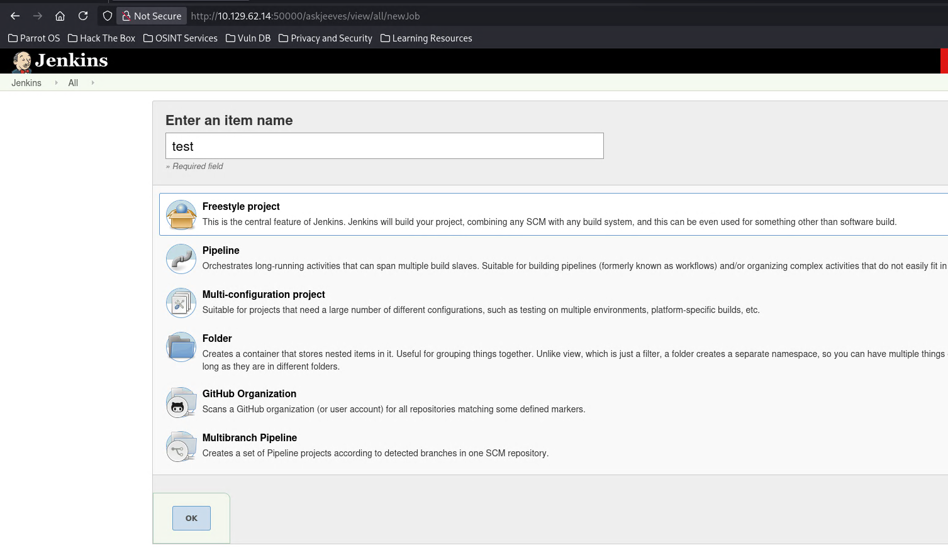Open the Hack The Box bookmarks folder
This screenshot has width=948, height=560.
coord(101,38)
